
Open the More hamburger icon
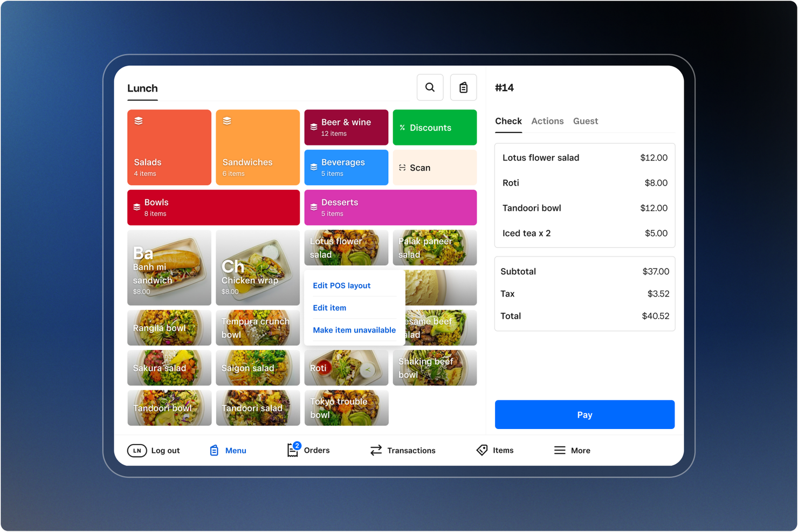[560, 450]
